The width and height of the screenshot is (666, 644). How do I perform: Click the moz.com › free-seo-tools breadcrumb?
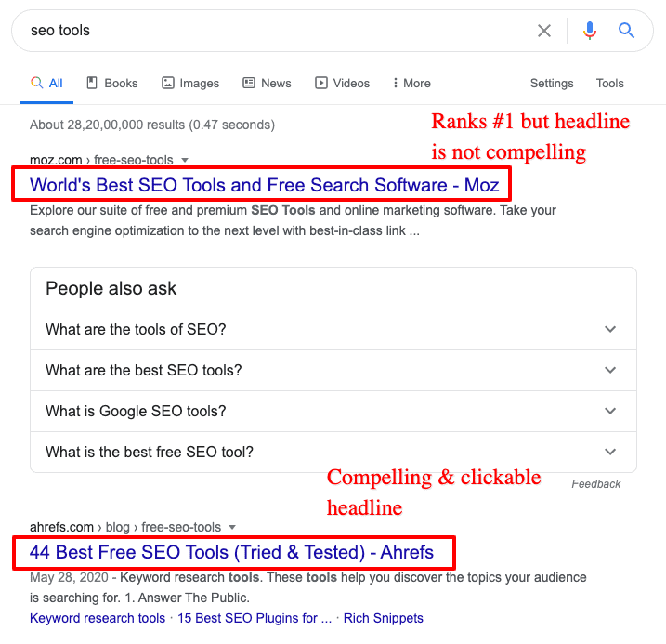click(101, 160)
